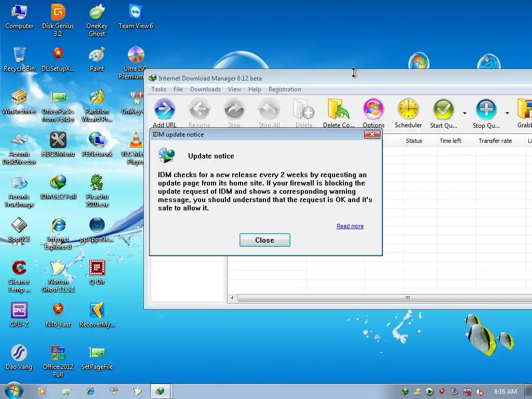Image resolution: width=532 pixels, height=399 pixels.
Task: Click the Resume toolbar icon in IDM
Action: coord(199,109)
